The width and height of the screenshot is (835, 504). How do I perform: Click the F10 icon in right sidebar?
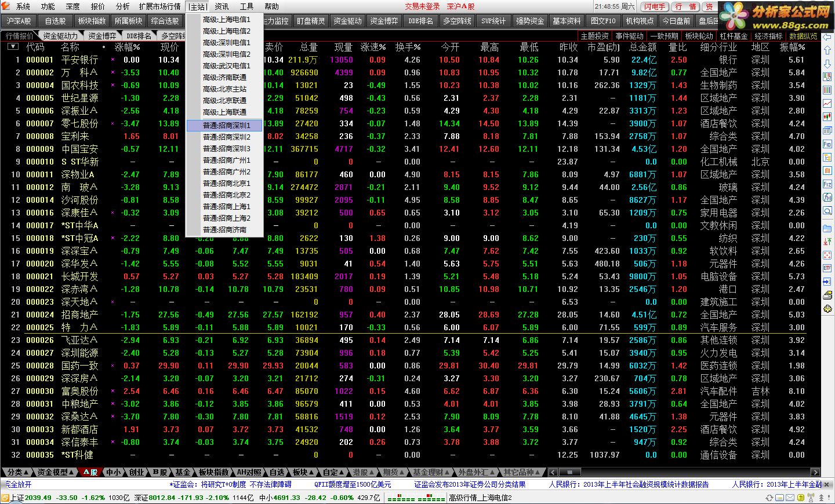827,144
